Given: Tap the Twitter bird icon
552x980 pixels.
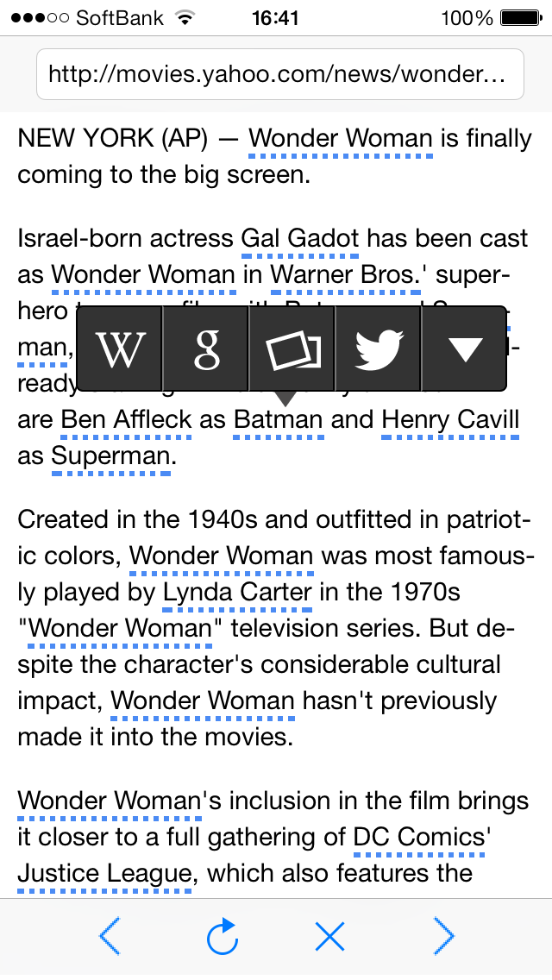Looking at the screenshot, I should point(379,349).
